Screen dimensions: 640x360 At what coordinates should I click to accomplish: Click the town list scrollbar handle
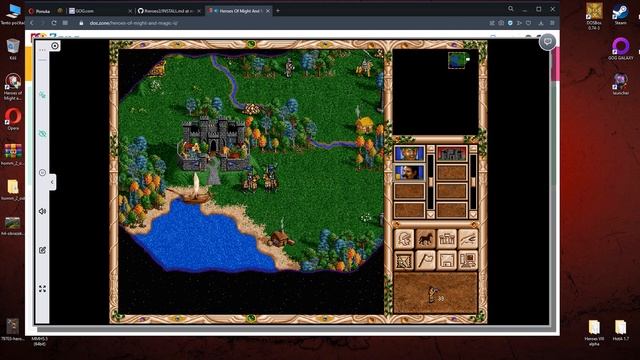[x=473, y=182]
